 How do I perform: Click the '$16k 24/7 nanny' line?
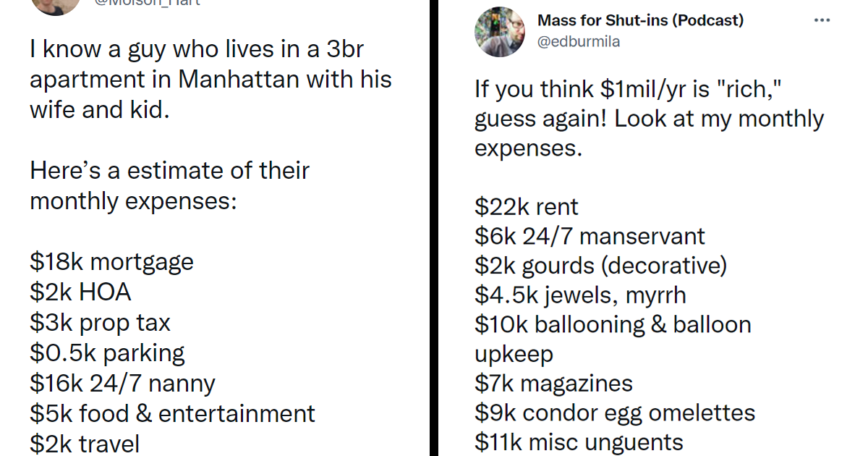(x=122, y=383)
